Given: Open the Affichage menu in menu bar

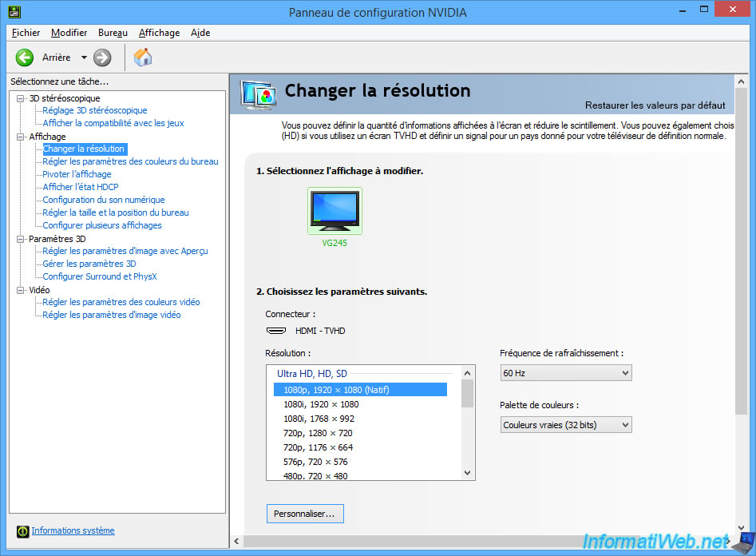Looking at the screenshot, I should click(159, 33).
